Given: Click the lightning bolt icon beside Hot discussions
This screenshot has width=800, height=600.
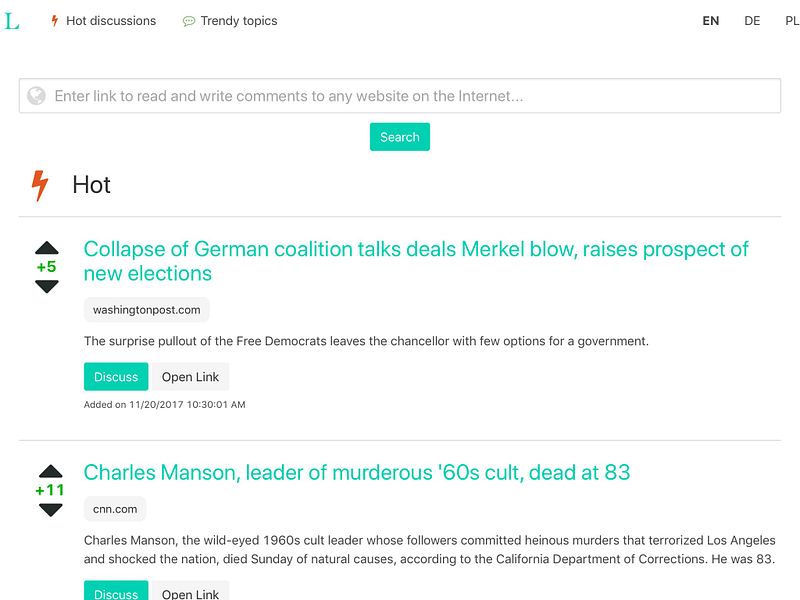Looking at the screenshot, I should click(x=55, y=21).
